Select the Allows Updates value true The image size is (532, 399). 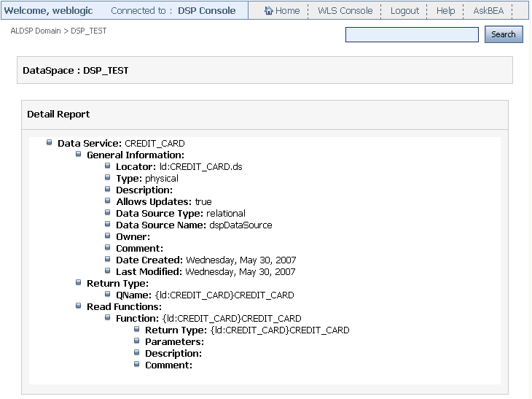203,202
